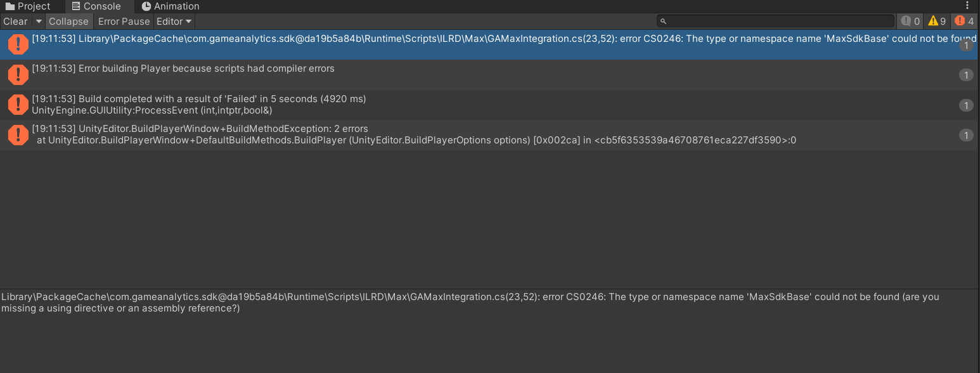Click the error icon beside the BuildMethodException entry
This screenshot has height=373, width=980.
coord(18,134)
